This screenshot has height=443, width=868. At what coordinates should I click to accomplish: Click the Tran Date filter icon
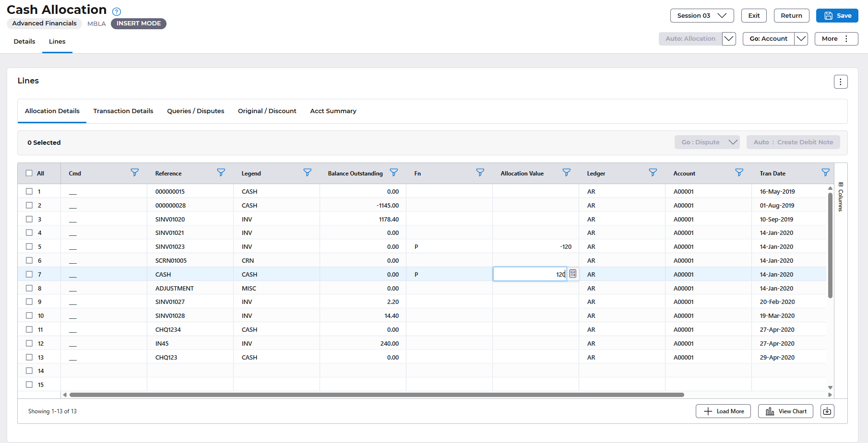click(825, 173)
